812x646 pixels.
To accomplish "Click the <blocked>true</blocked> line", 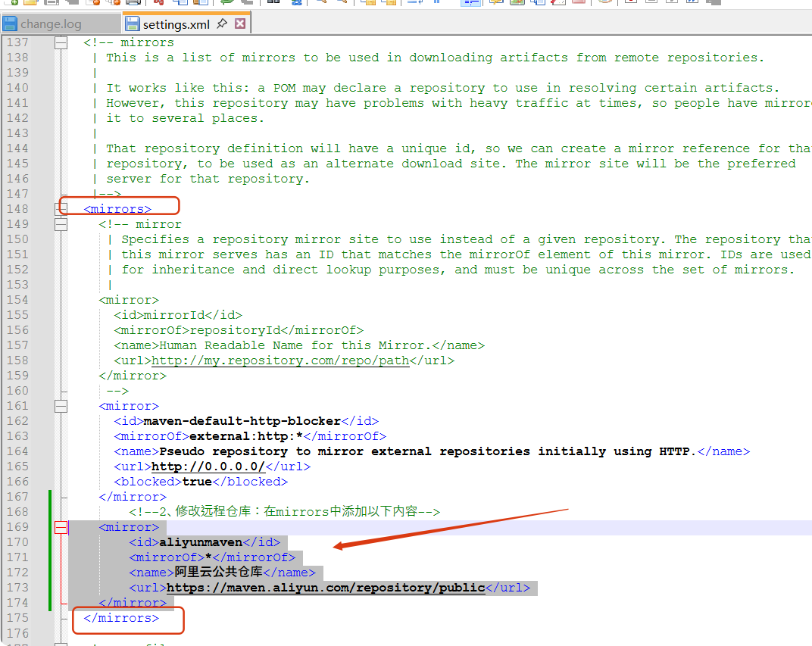I will 201,482.
